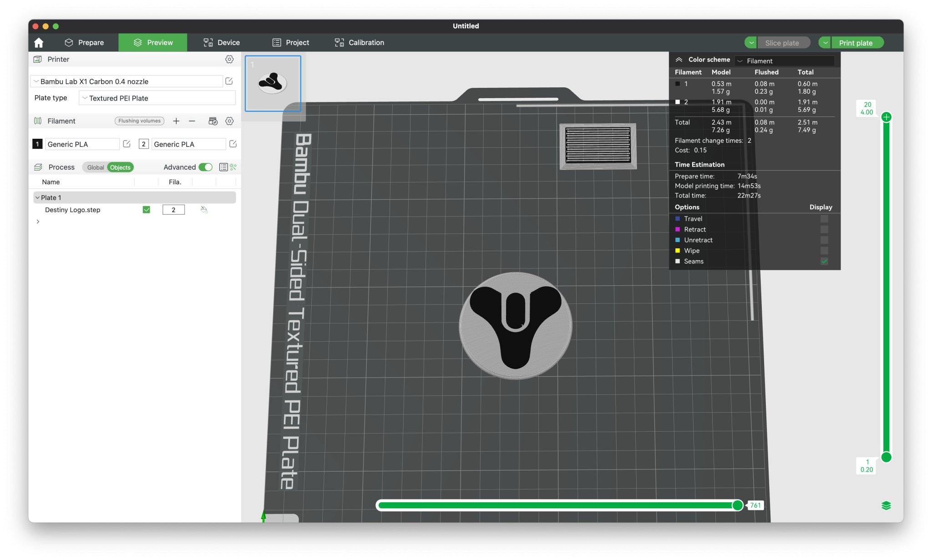Disable the Seams display checkbox
The height and width of the screenshot is (560, 932).
point(824,262)
